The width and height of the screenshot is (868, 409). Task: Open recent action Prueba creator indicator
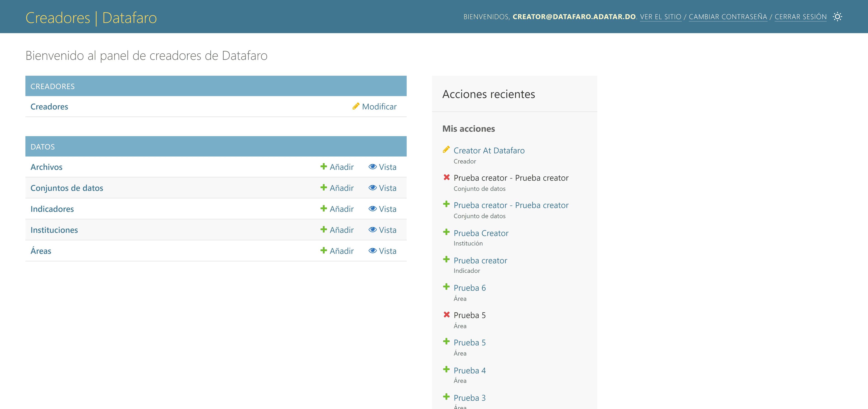(480, 260)
